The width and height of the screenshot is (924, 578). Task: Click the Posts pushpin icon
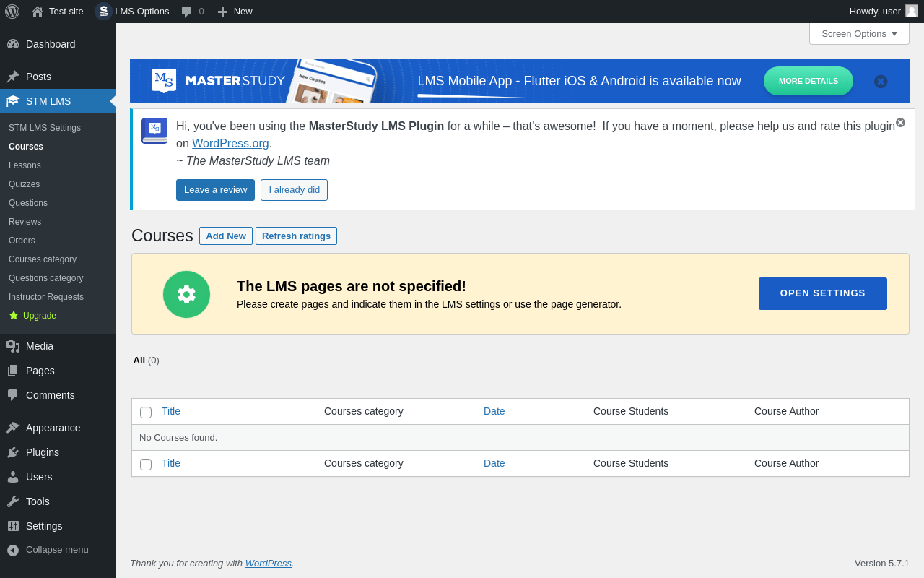point(13,77)
